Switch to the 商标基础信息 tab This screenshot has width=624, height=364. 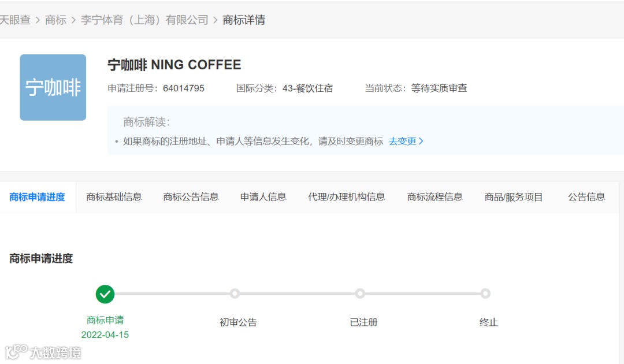(x=114, y=197)
